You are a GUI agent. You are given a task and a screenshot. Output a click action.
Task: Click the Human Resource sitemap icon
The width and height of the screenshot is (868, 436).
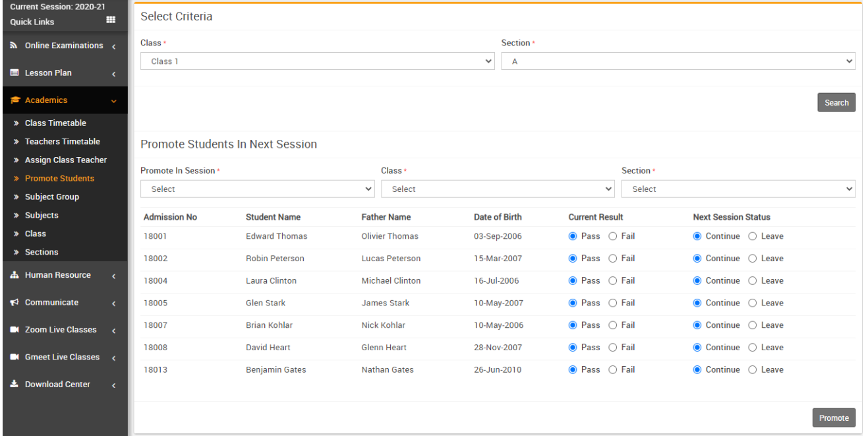point(14,275)
